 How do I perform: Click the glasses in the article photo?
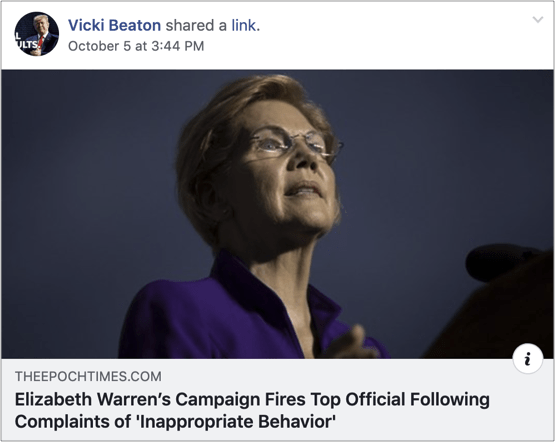(x=296, y=144)
